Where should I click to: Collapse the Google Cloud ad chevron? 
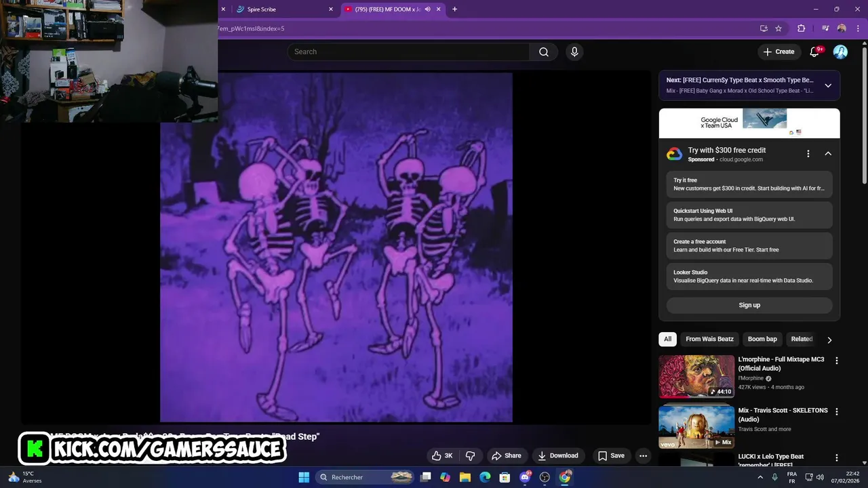tap(828, 154)
